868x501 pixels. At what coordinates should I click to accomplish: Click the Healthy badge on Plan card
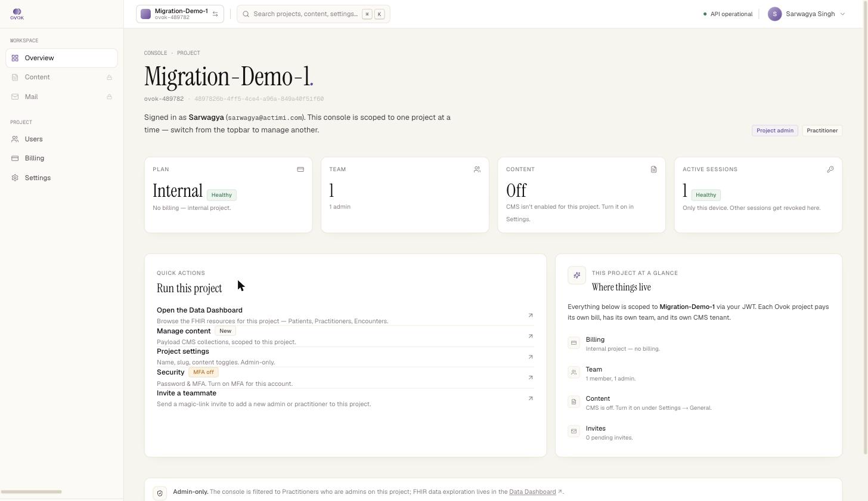pyautogui.click(x=221, y=195)
